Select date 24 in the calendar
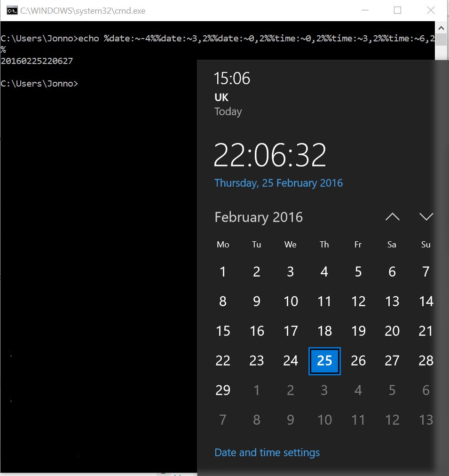 tap(291, 361)
